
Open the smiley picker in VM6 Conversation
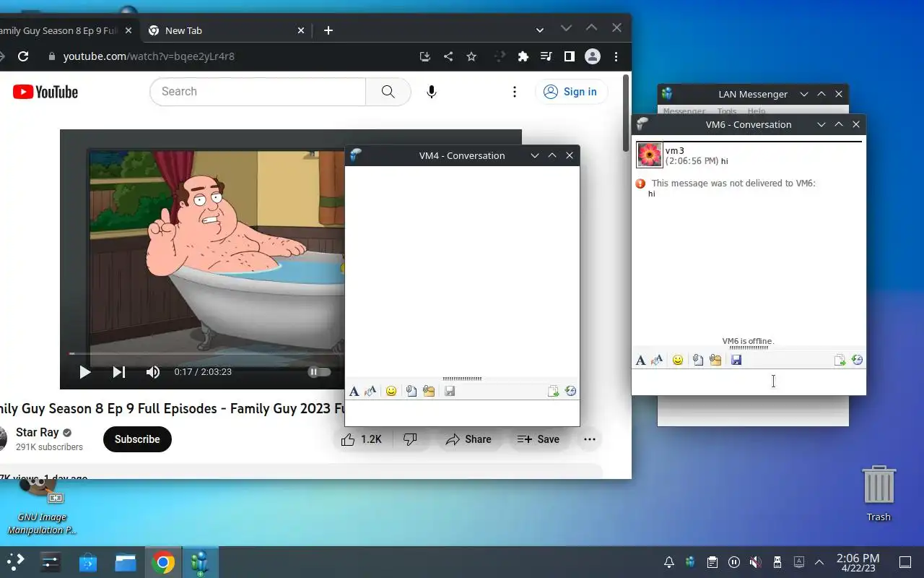pyautogui.click(x=678, y=360)
